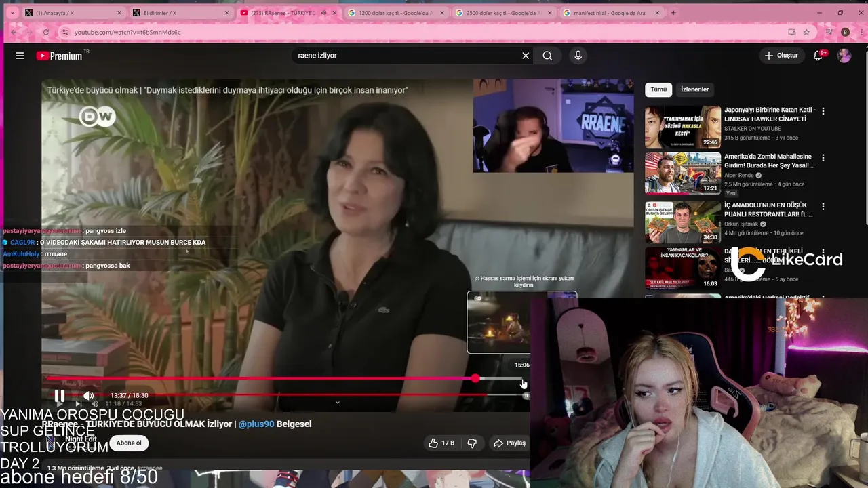Viewport: 868px width, 488px height.
Task: Close the manifest hilal tab
Action: point(657,13)
